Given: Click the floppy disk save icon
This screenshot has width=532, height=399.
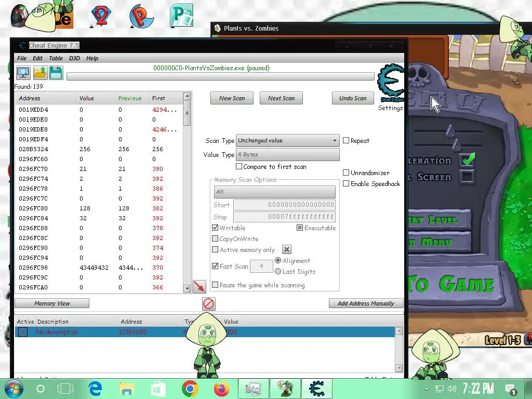Looking at the screenshot, I should (x=56, y=73).
